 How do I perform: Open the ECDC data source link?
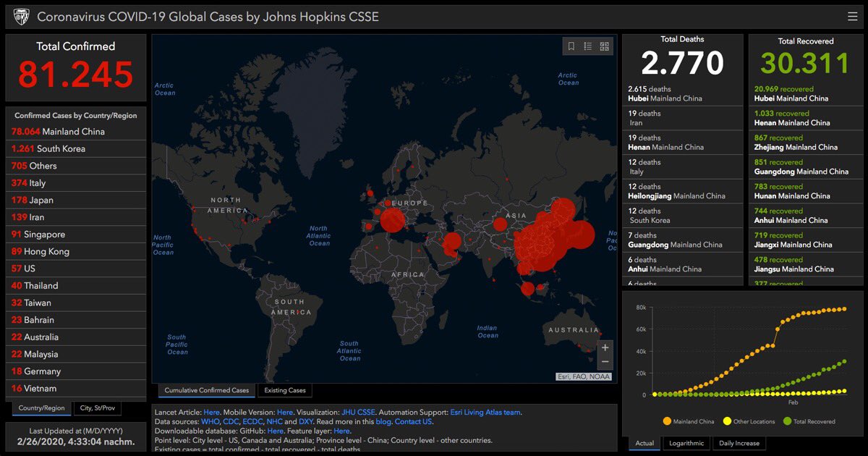coord(253,421)
